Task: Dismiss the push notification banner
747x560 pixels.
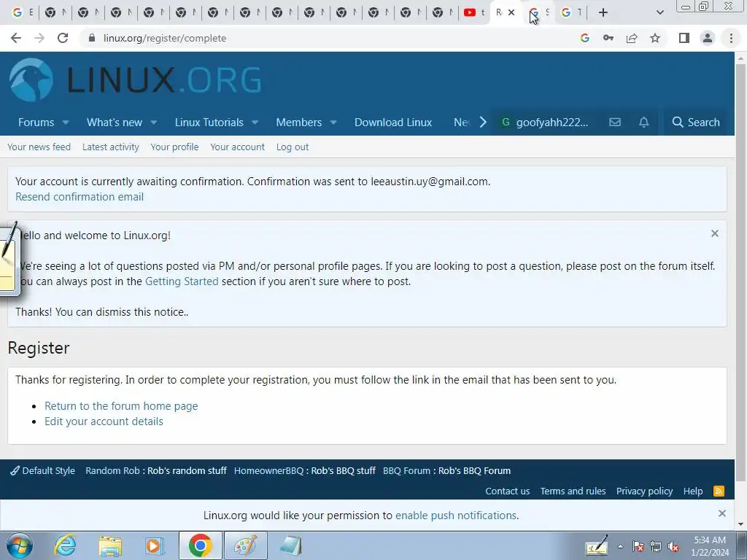Action: tap(722, 513)
